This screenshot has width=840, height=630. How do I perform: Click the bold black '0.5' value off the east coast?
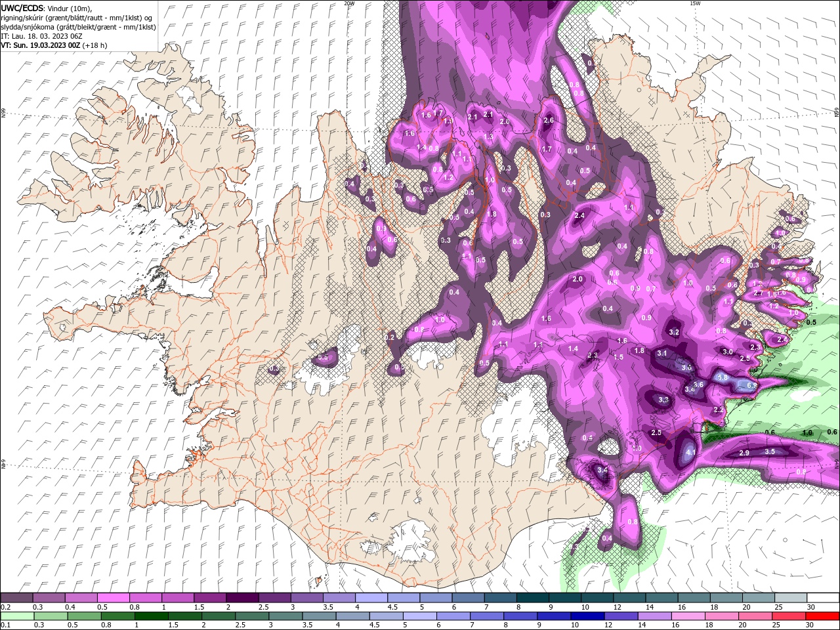coord(810,322)
